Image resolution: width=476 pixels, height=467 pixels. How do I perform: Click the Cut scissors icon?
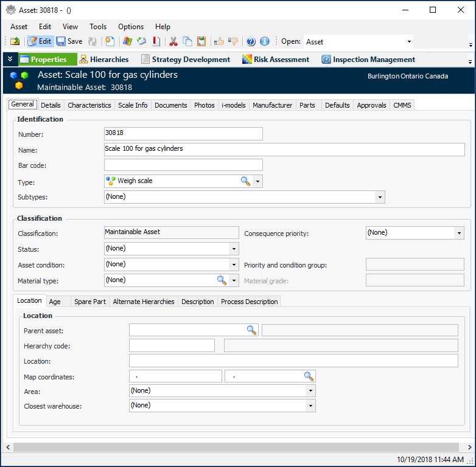(x=173, y=41)
